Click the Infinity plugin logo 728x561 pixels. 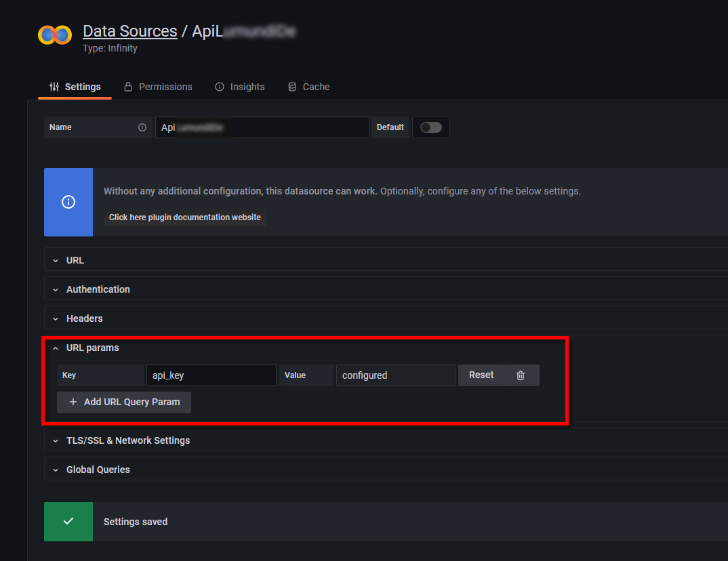[x=55, y=35]
